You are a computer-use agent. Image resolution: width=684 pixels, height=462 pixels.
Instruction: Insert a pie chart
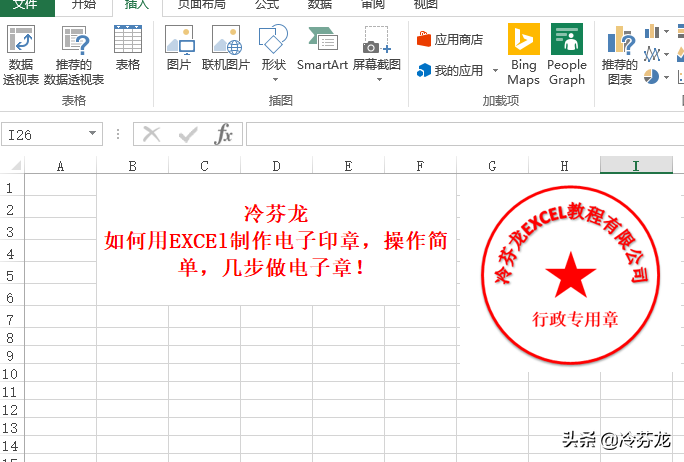click(x=652, y=77)
